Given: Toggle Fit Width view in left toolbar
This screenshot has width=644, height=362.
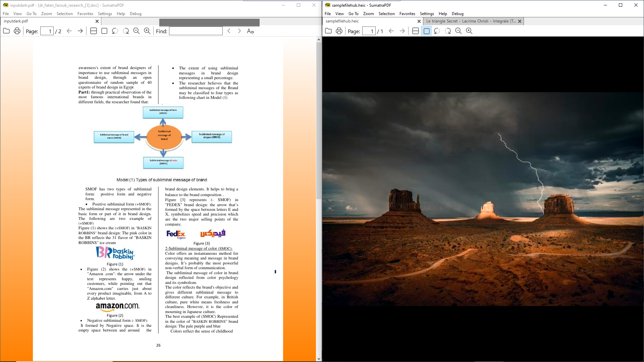Looking at the screenshot, I should (x=94, y=31).
